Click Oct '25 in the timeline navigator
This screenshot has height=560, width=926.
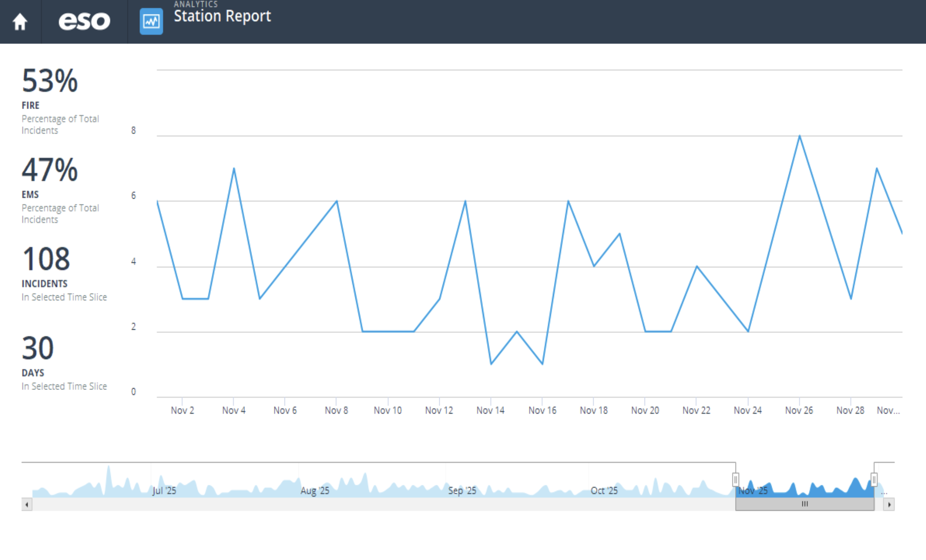(x=604, y=491)
